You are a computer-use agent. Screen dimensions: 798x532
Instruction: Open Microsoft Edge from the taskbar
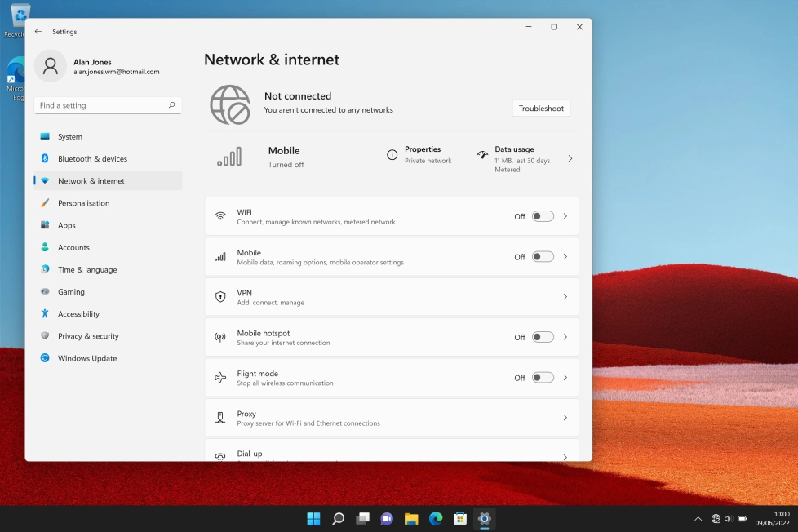click(x=436, y=519)
